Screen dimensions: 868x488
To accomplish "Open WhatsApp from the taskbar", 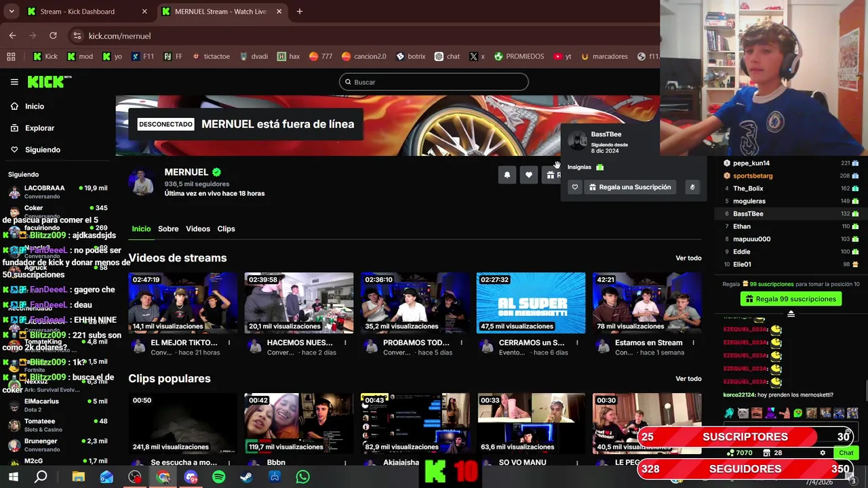I will tap(302, 477).
